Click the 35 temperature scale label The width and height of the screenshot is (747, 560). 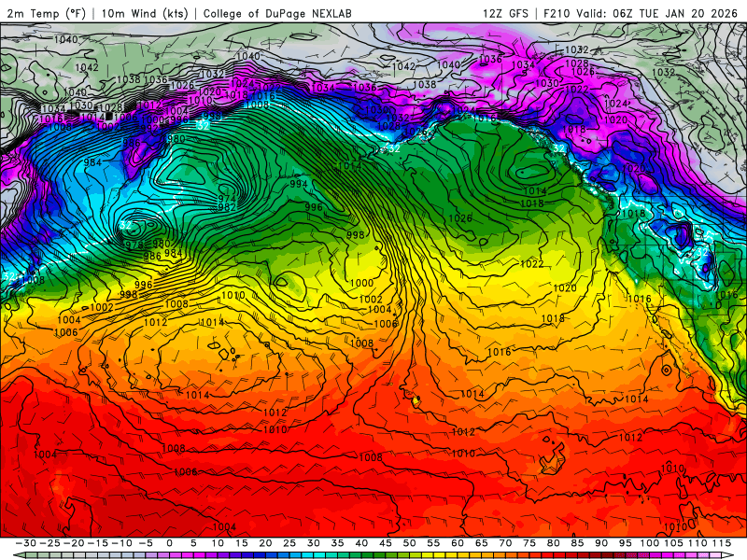pyautogui.click(x=337, y=543)
